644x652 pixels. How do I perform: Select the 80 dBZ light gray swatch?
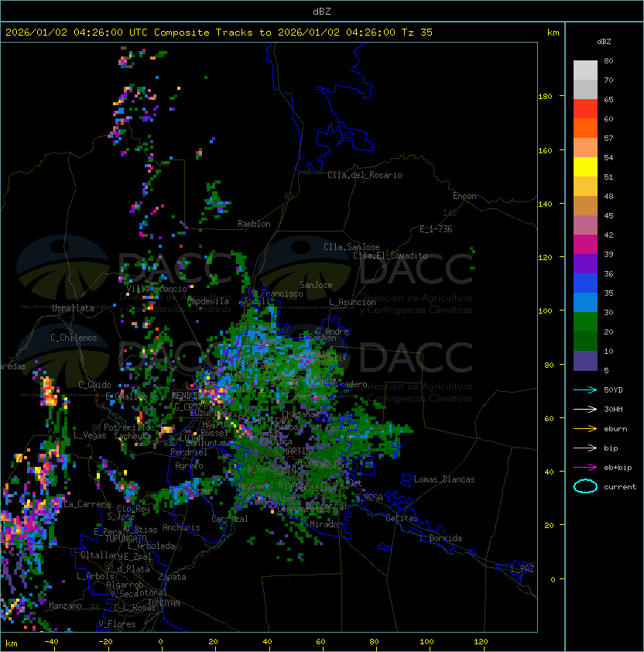click(x=585, y=70)
